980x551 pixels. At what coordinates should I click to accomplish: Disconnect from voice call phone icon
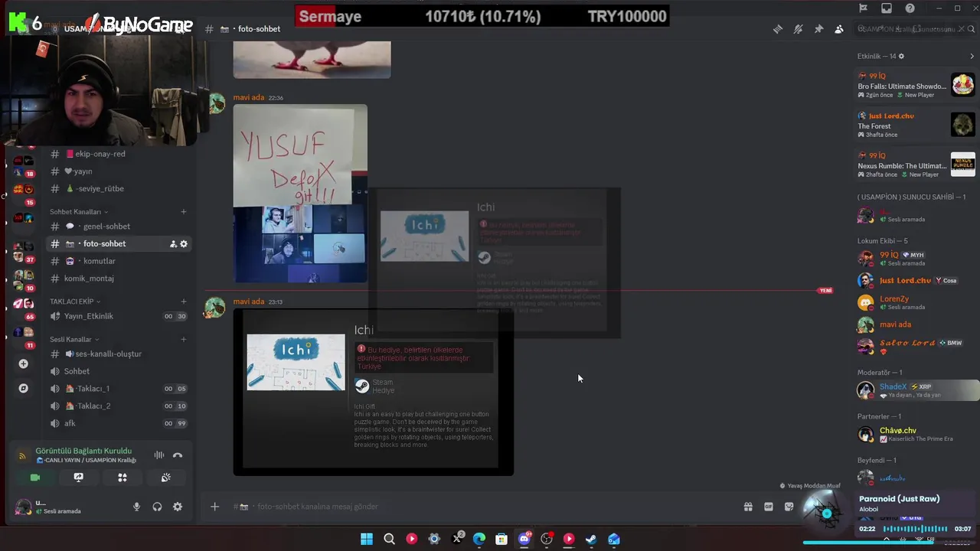click(178, 455)
